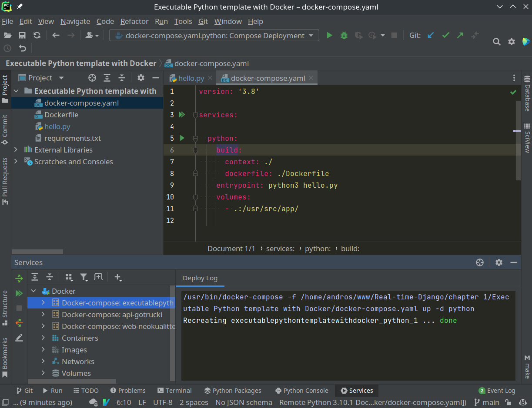Open the Problems tool window
Viewport: 532px width, 408px height.
pyautogui.click(x=128, y=390)
